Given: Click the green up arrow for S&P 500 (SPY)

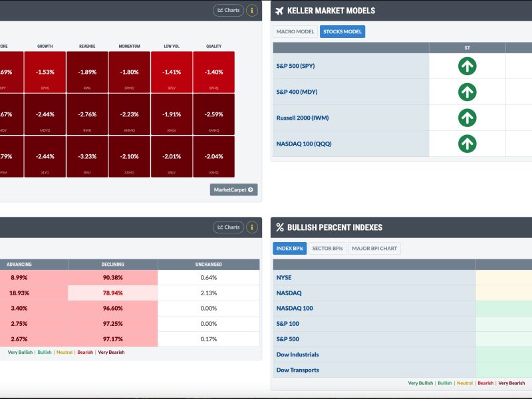Looking at the screenshot, I should click(467, 66).
